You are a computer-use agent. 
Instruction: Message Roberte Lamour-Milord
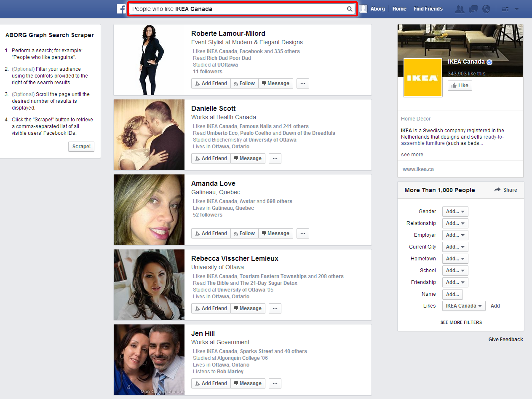tap(275, 83)
